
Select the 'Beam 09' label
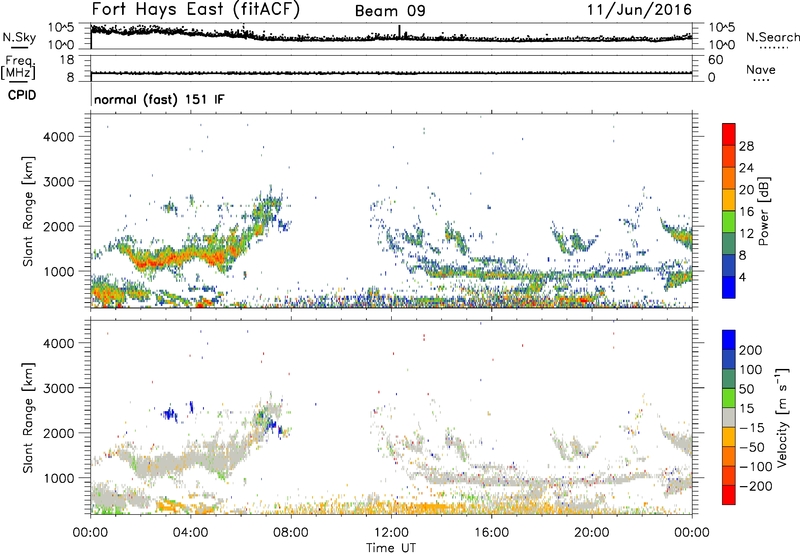(x=390, y=11)
